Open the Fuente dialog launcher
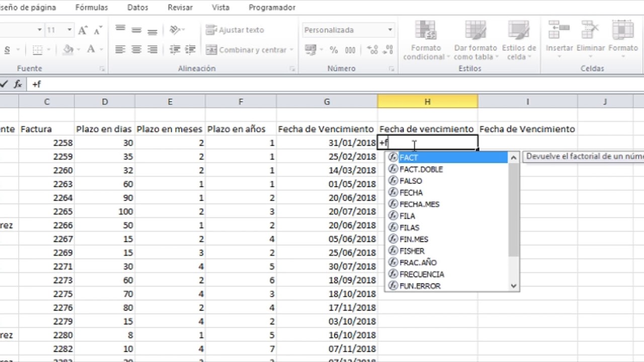 click(x=102, y=68)
